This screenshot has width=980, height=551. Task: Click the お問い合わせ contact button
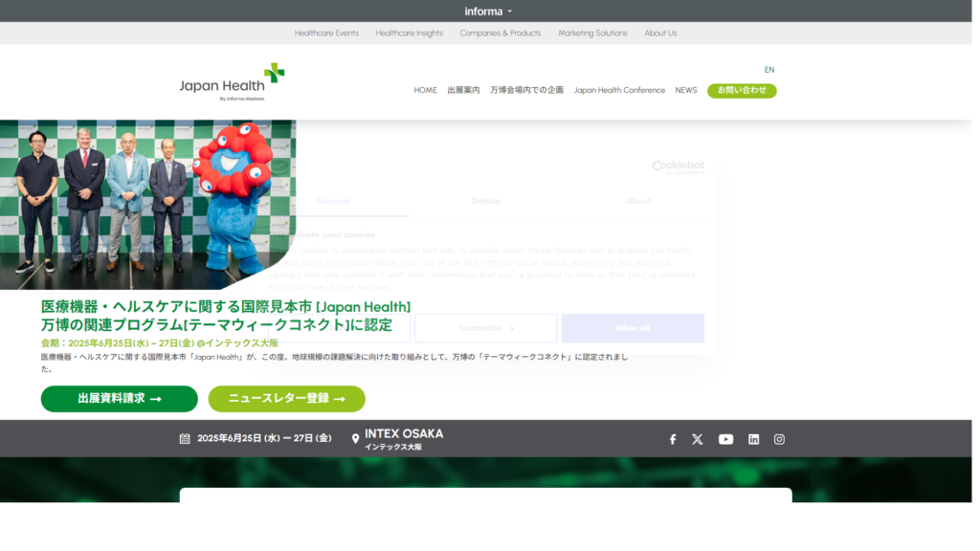point(742,91)
